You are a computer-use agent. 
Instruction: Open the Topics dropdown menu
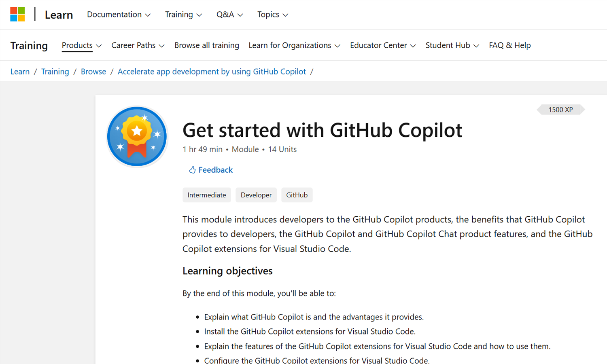coord(272,15)
